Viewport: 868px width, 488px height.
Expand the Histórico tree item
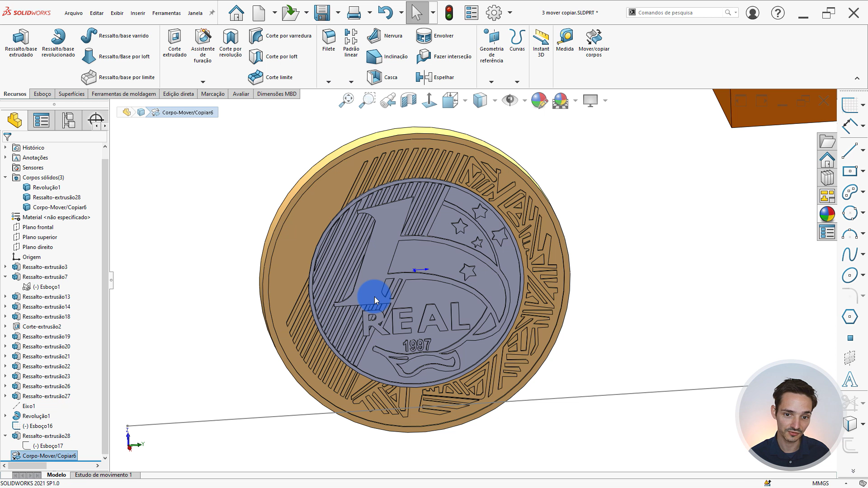click(x=5, y=147)
